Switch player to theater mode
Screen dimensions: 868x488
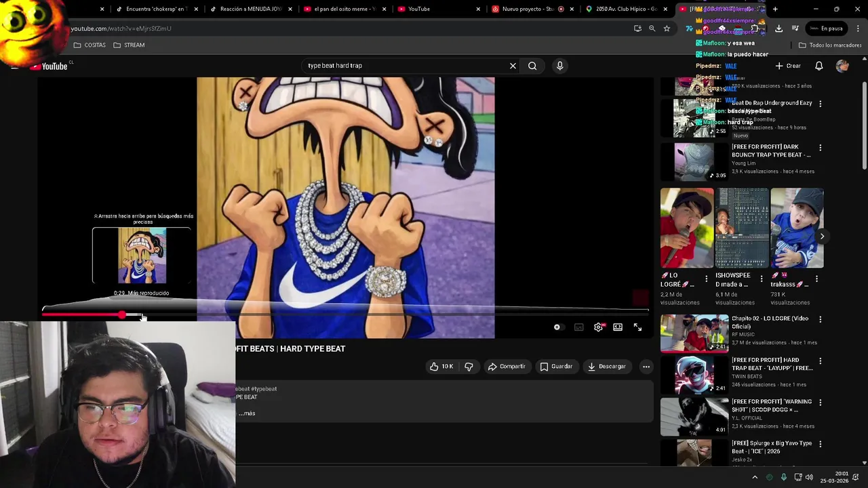coord(618,327)
